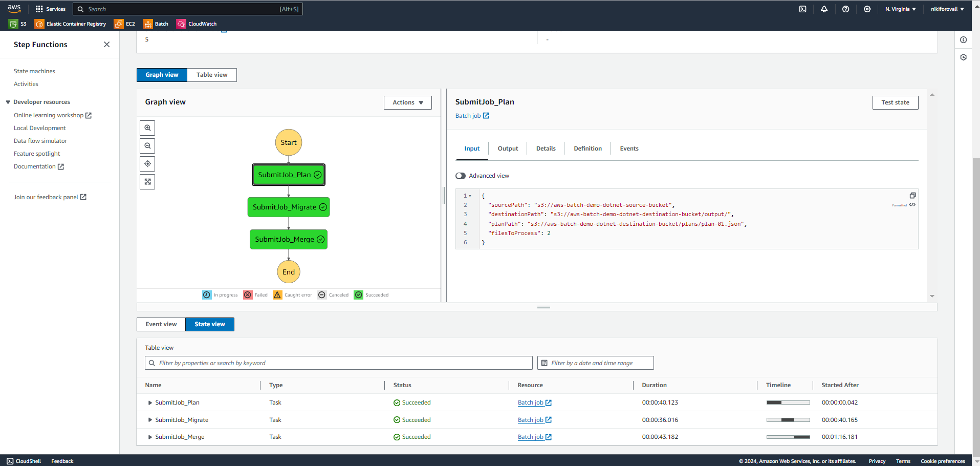The height and width of the screenshot is (466, 980).
Task: Select the Output tab
Action: point(508,149)
